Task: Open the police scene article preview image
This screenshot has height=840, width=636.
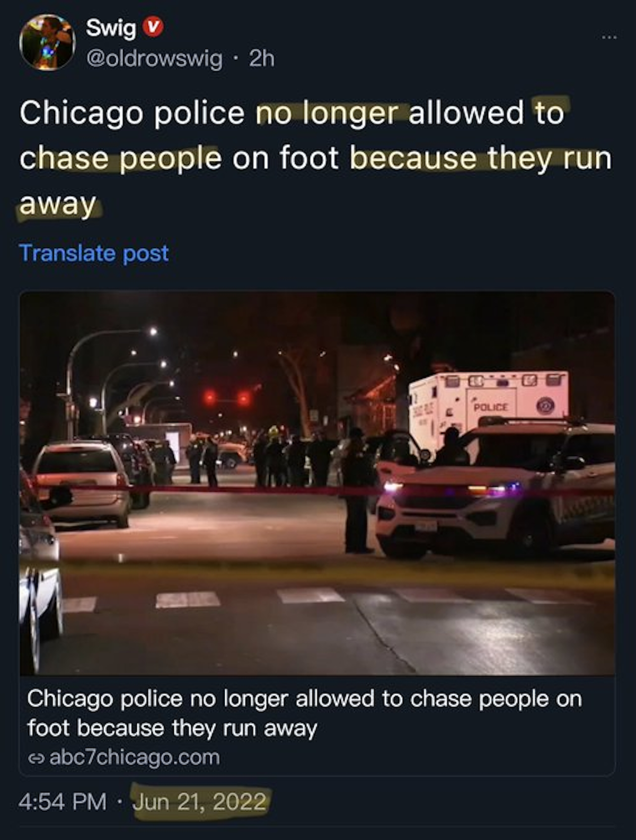Action: pos(317,483)
